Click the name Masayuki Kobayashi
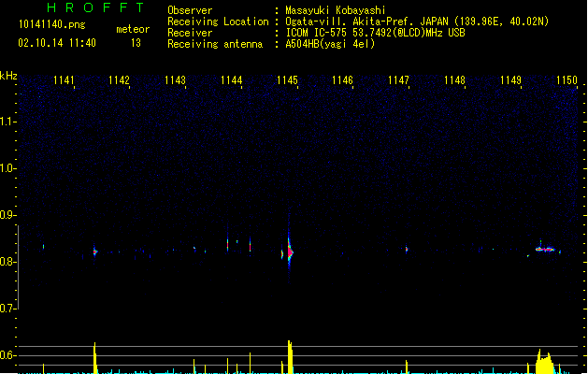The height and width of the screenshot is (374, 588). pos(336,10)
